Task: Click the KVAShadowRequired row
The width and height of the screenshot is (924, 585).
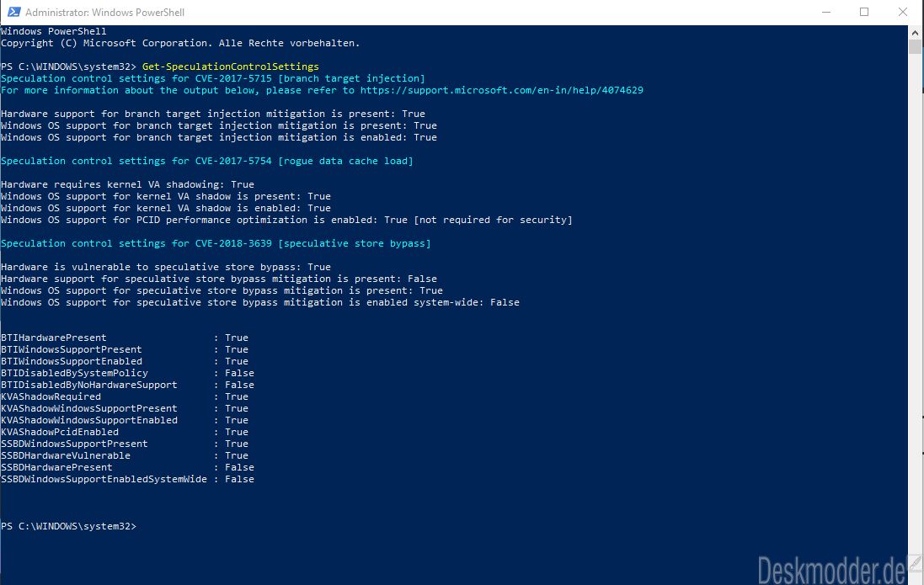Action: click(x=125, y=396)
